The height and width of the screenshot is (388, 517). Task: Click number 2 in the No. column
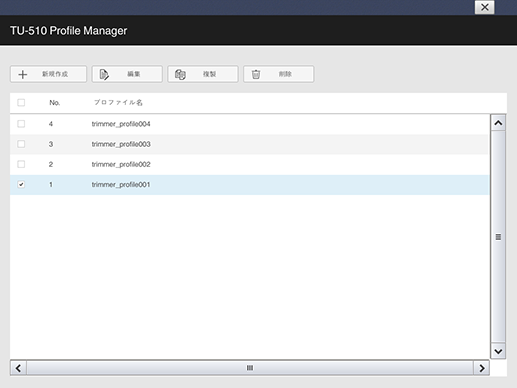(x=51, y=164)
